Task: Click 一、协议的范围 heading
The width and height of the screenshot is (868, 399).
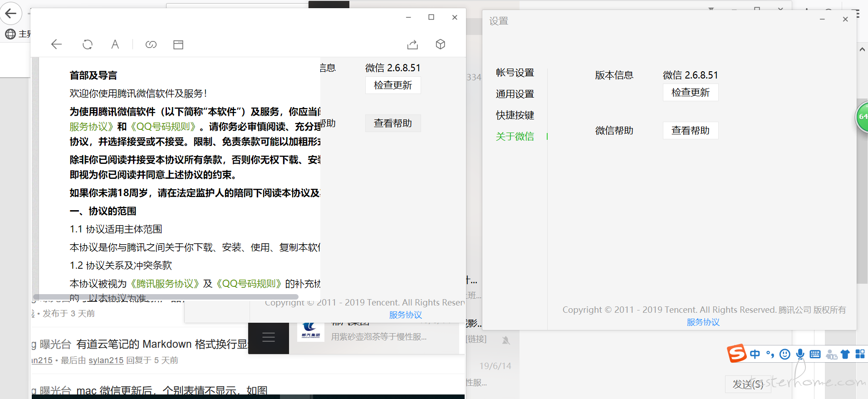Action: point(103,211)
